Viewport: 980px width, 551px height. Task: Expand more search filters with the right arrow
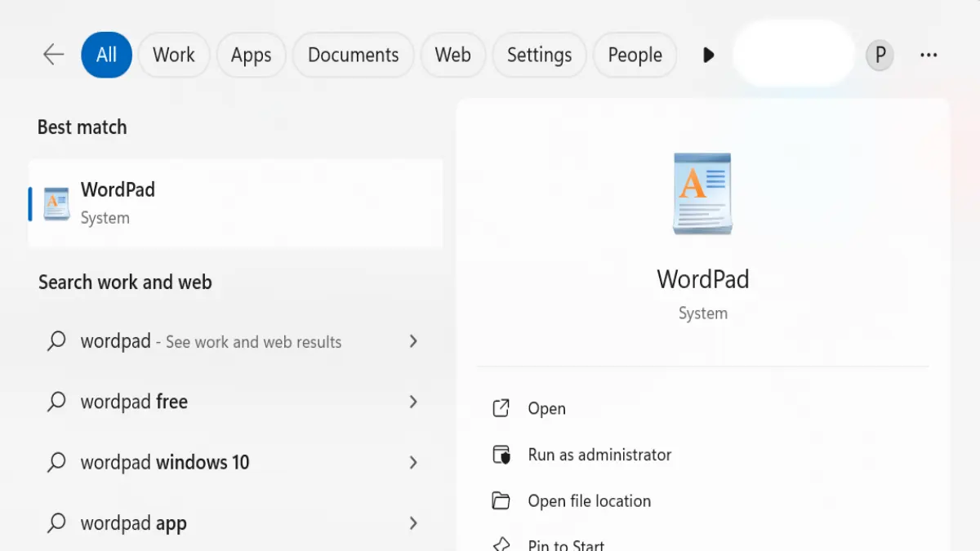(708, 54)
